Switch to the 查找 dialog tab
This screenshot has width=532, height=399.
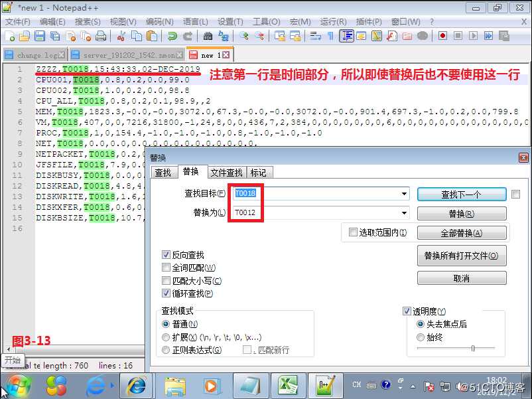tap(163, 173)
